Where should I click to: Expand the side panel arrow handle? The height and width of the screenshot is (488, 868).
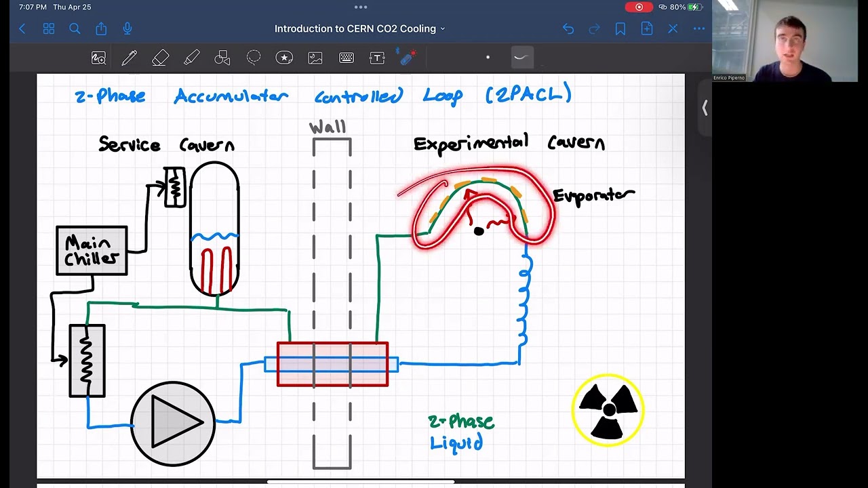coord(705,108)
